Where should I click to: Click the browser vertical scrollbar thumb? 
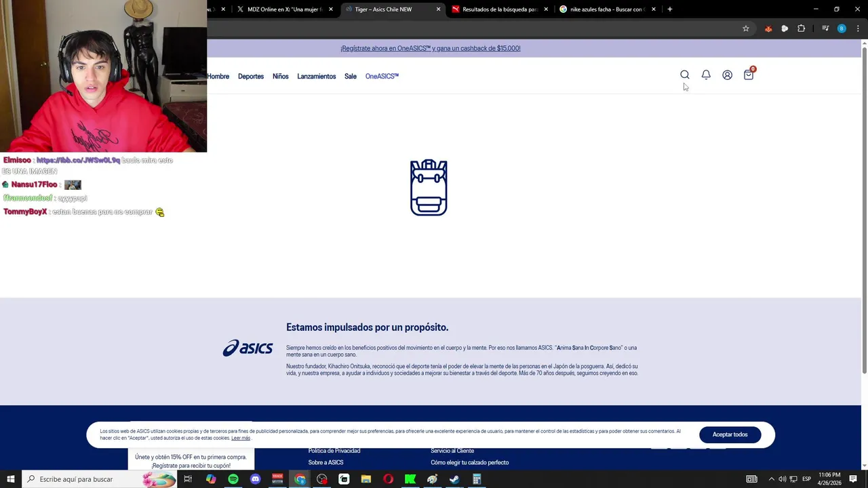(864, 210)
